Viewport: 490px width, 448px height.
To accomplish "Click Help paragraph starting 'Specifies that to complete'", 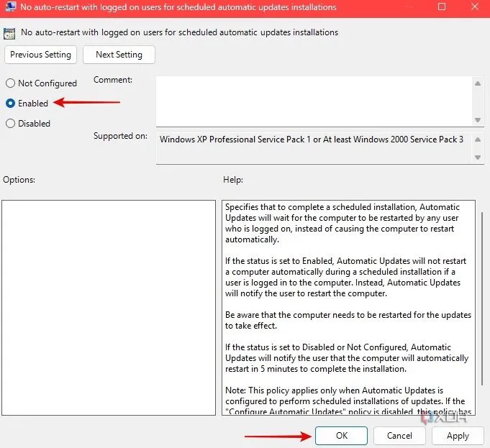I will 342,223.
